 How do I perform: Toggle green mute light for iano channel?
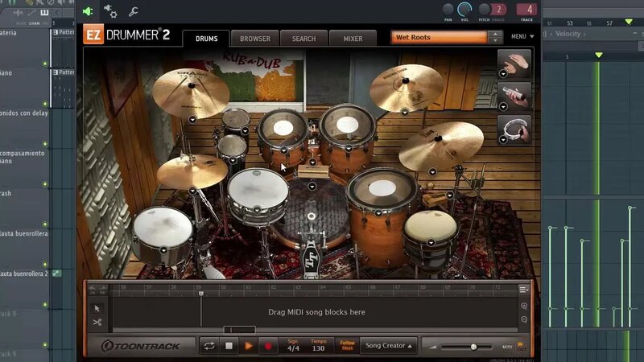[45, 104]
